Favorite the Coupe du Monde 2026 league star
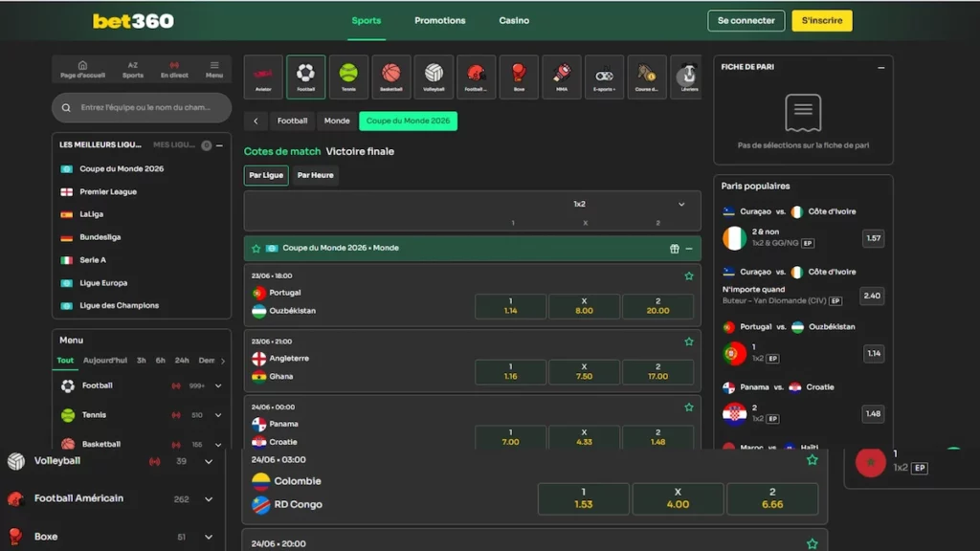980x551 pixels. [x=256, y=249]
